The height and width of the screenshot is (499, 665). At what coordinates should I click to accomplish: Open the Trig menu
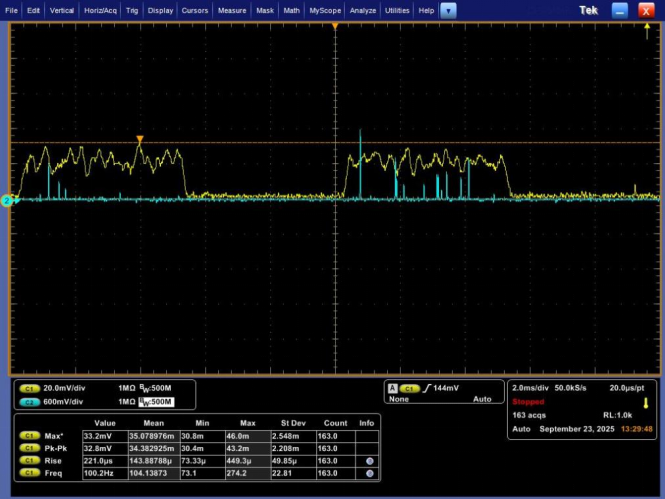point(132,11)
